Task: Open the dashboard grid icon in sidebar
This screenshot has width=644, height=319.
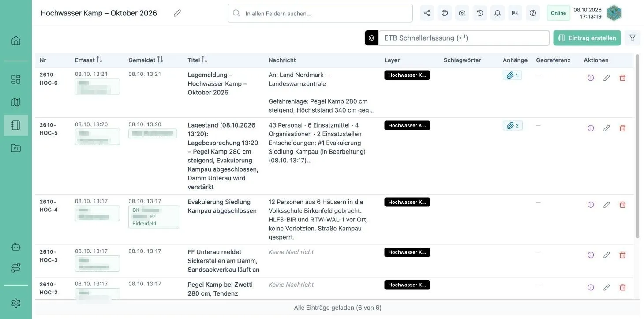Action: [x=16, y=79]
